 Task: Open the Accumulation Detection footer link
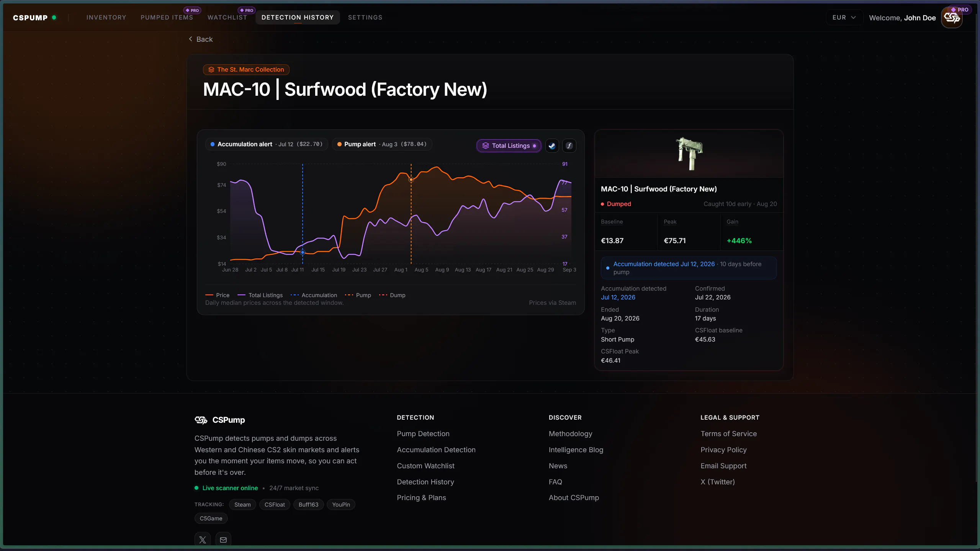tap(436, 450)
